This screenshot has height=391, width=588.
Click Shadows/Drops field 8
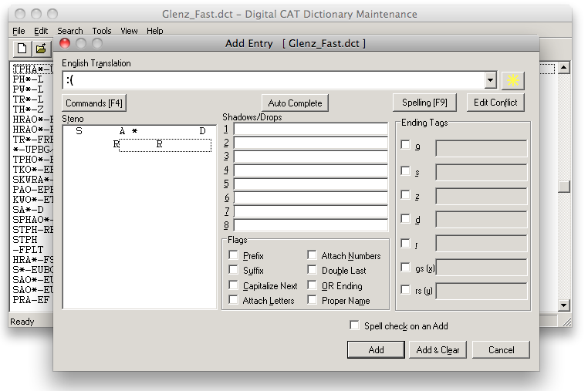(x=311, y=225)
